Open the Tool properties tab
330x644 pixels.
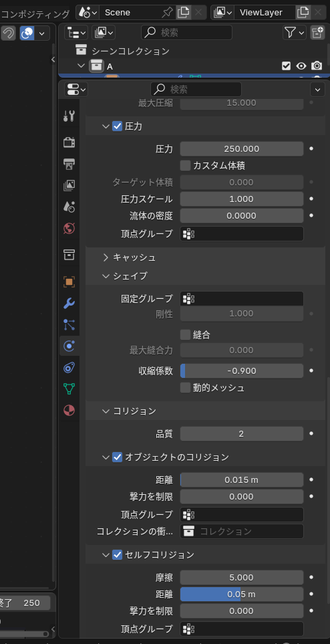pyautogui.click(x=69, y=116)
